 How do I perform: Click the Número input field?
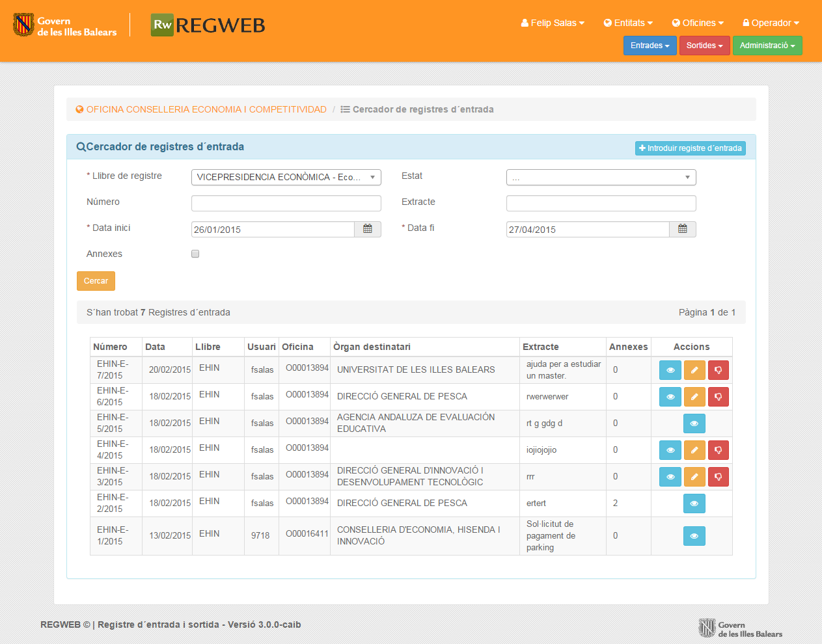[x=286, y=203]
